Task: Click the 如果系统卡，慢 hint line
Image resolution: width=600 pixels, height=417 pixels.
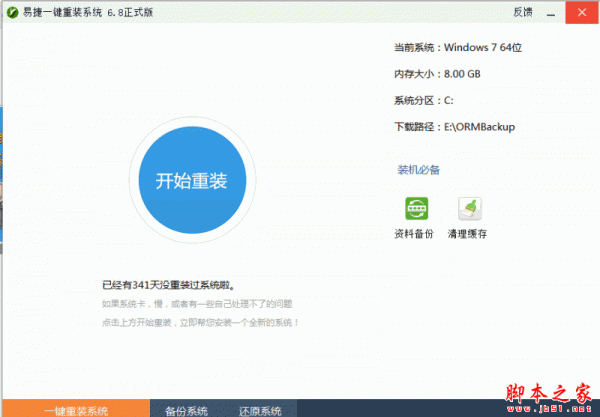Action: [x=197, y=304]
